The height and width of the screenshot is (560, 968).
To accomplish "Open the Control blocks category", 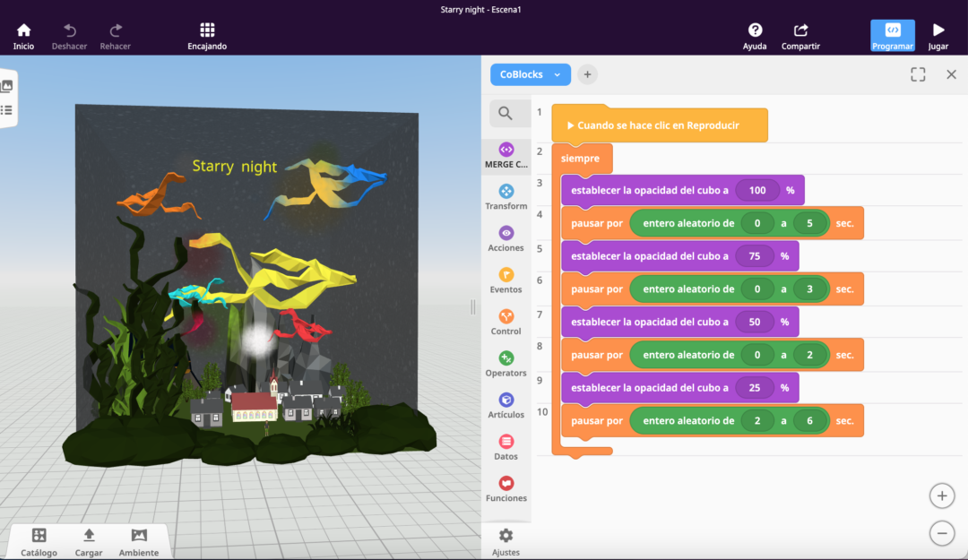I will coord(505,321).
